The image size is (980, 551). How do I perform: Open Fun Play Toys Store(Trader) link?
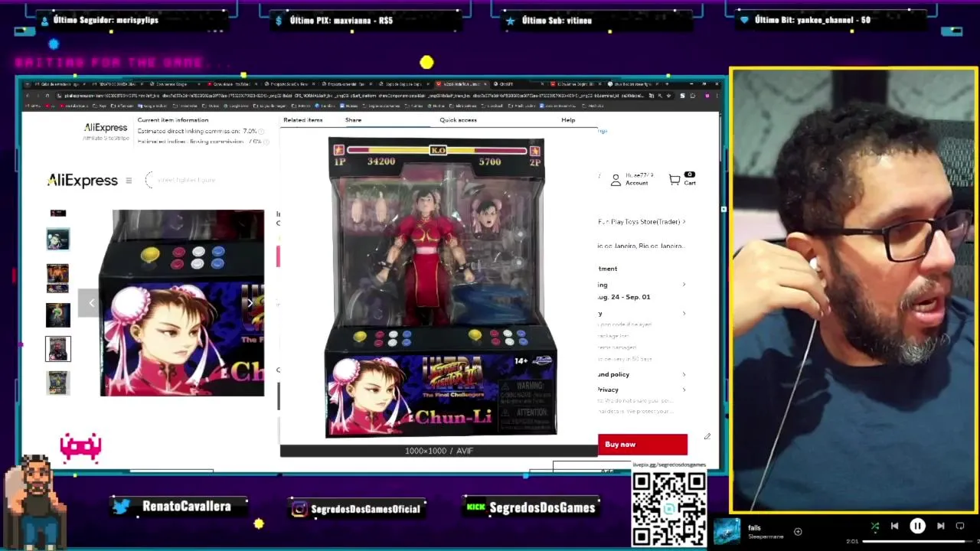(642, 222)
